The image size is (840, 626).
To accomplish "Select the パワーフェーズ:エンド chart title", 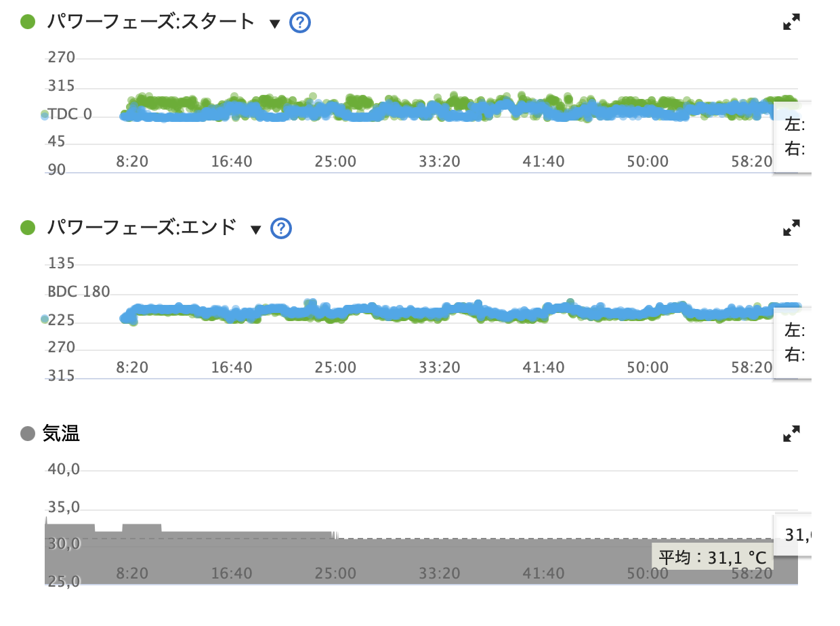I will point(141,228).
